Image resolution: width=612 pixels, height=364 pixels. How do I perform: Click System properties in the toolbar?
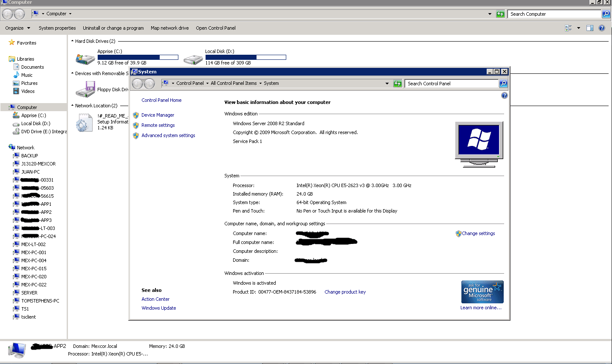tap(57, 28)
